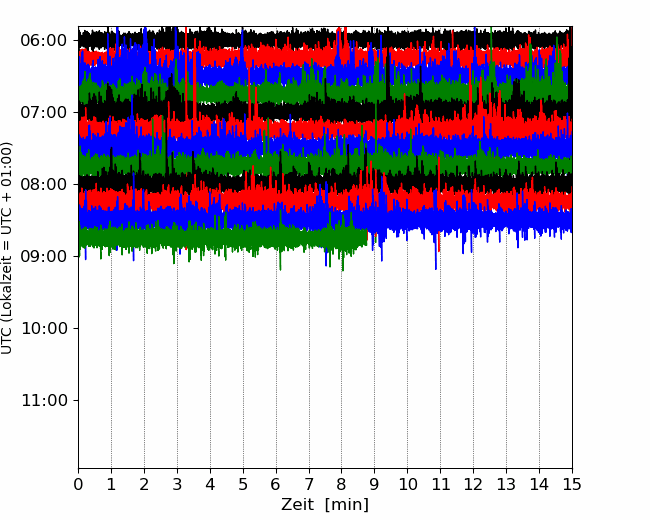
Task: Click the x-axis tick label 8
Action: point(342,484)
